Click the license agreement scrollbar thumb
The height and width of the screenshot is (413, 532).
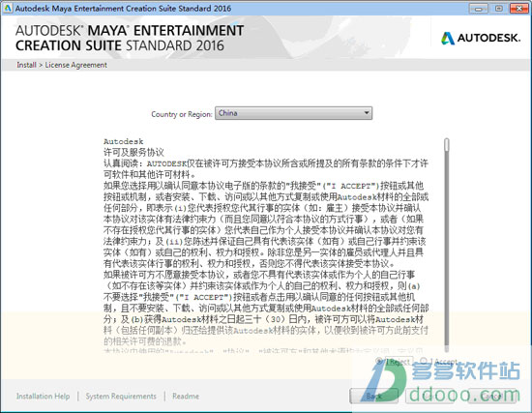tap(447, 144)
